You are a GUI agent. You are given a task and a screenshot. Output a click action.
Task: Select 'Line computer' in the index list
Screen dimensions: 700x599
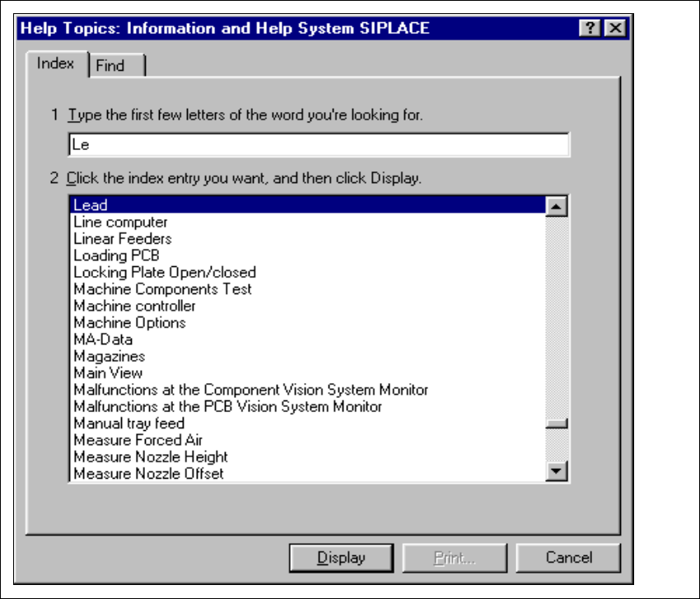308,222
